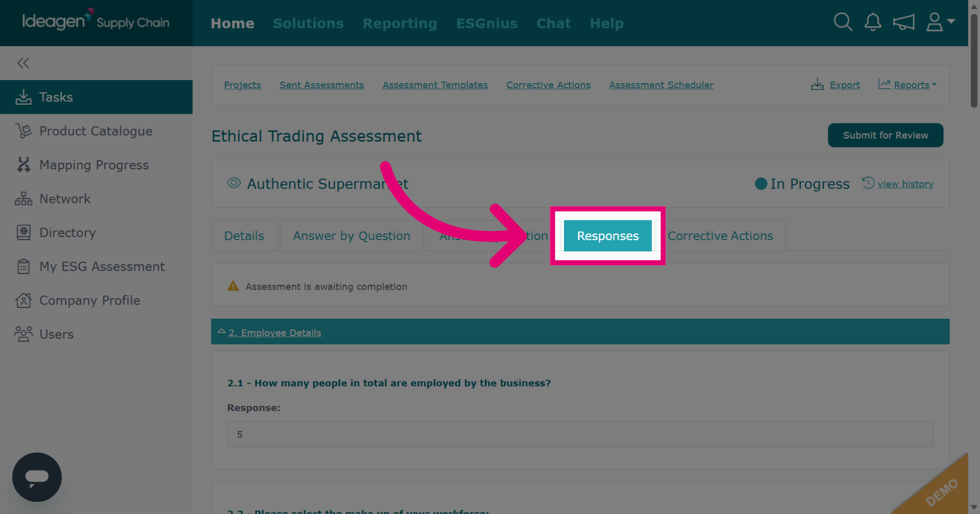Image resolution: width=980 pixels, height=514 pixels.
Task: Open the Assessment Scheduler link
Action: pos(661,85)
